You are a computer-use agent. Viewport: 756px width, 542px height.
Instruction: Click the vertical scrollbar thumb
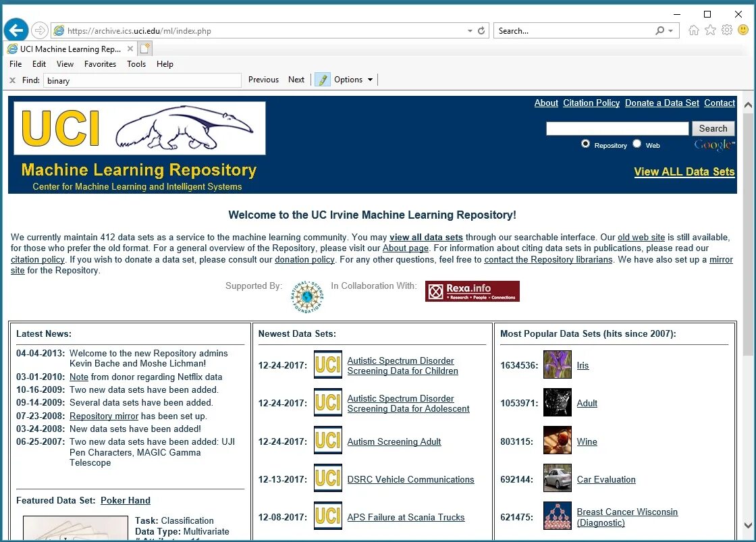pos(748,235)
